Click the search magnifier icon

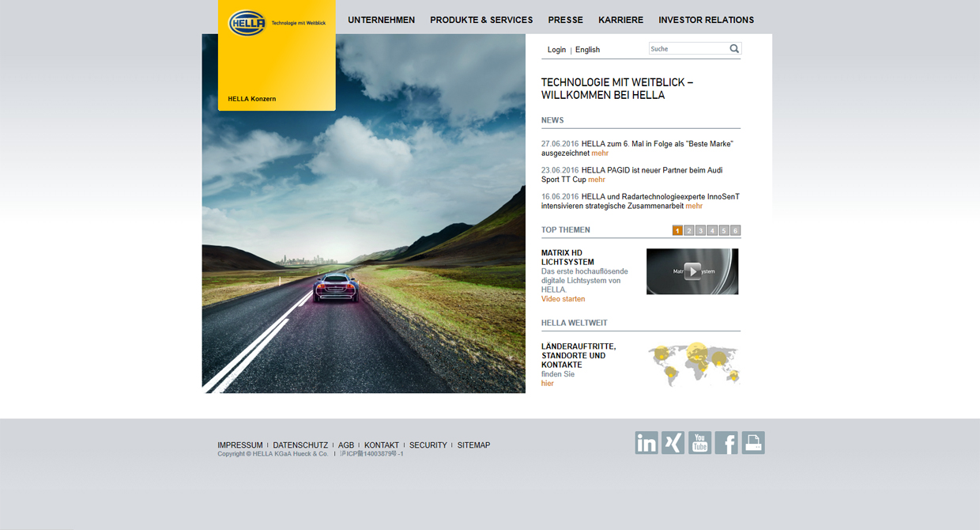pos(734,49)
